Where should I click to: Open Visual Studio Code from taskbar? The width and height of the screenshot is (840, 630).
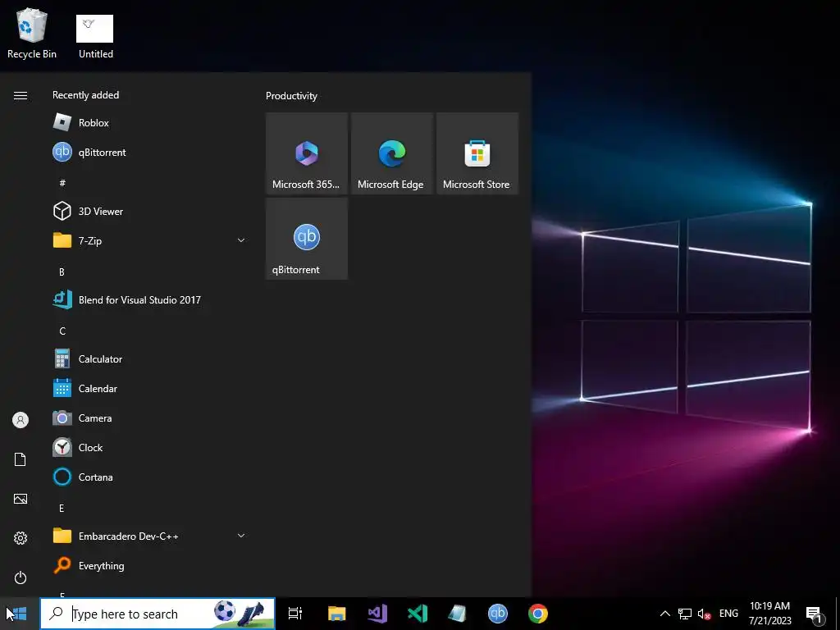tap(418, 614)
